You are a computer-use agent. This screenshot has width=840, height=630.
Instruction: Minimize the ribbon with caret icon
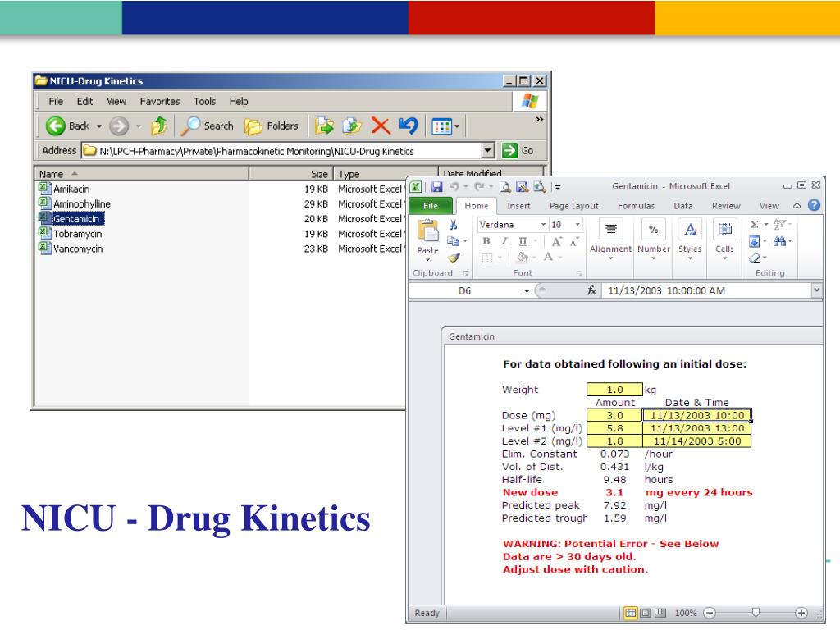[x=797, y=206]
